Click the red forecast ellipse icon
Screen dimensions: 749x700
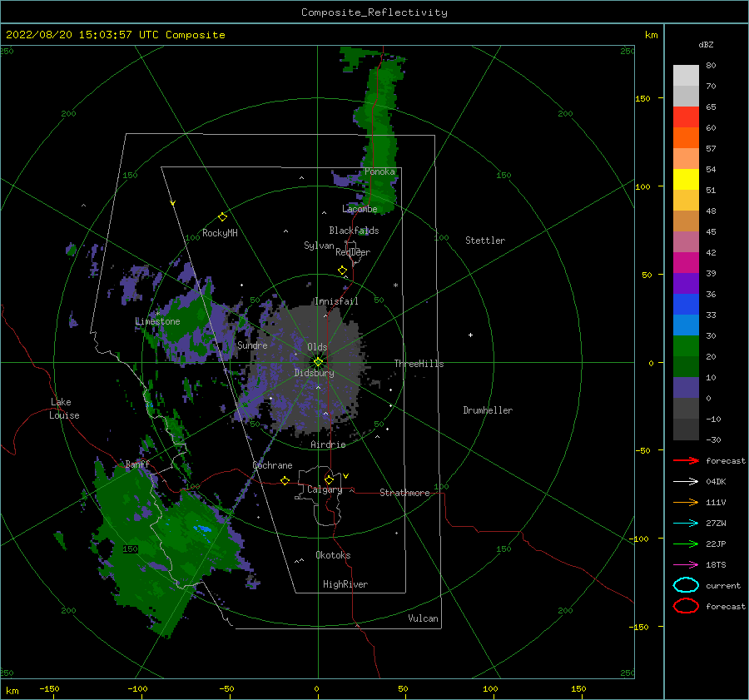point(686,606)
